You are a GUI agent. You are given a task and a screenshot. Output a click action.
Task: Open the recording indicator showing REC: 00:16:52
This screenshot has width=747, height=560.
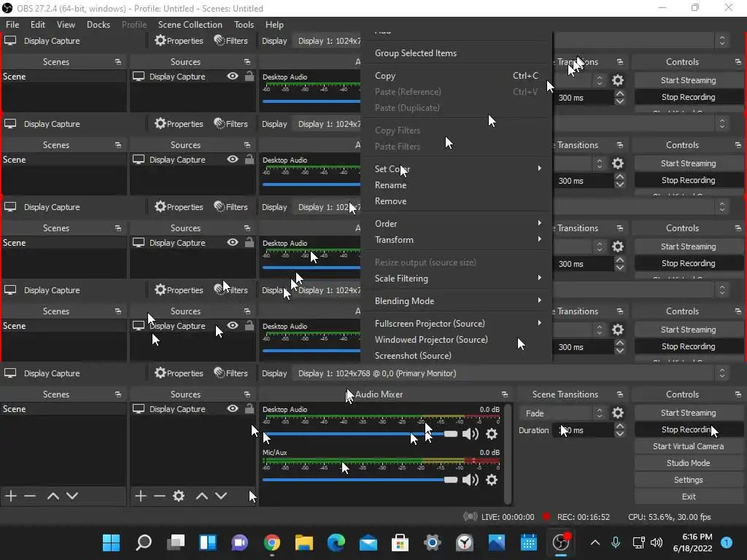pyautogui.click(x=576, y=517)
